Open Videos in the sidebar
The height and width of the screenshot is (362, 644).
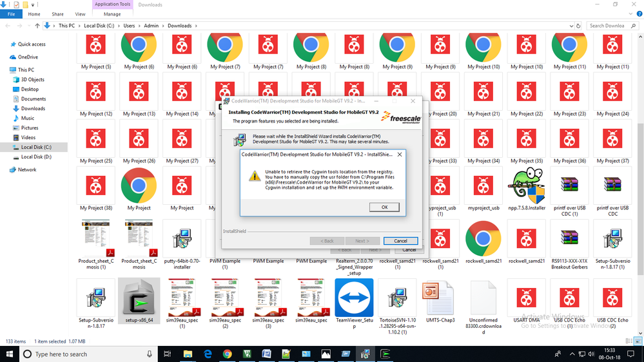28,137
